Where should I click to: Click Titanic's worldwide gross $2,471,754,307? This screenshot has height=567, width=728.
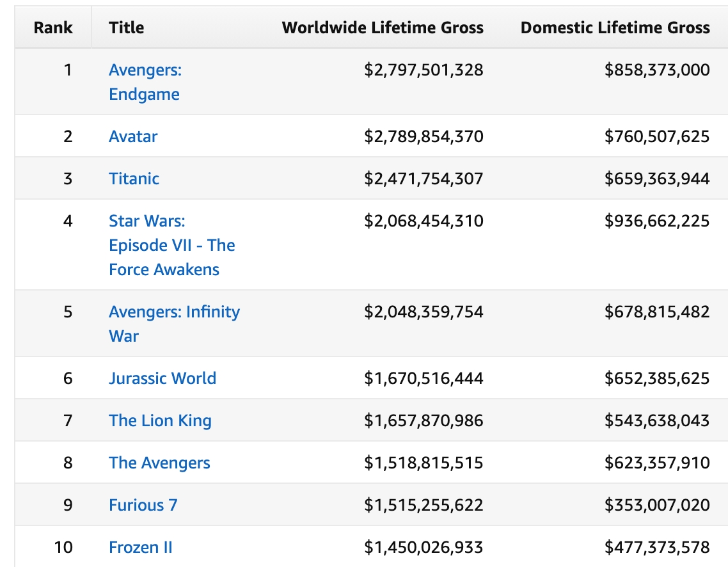[x=423, y=179]
